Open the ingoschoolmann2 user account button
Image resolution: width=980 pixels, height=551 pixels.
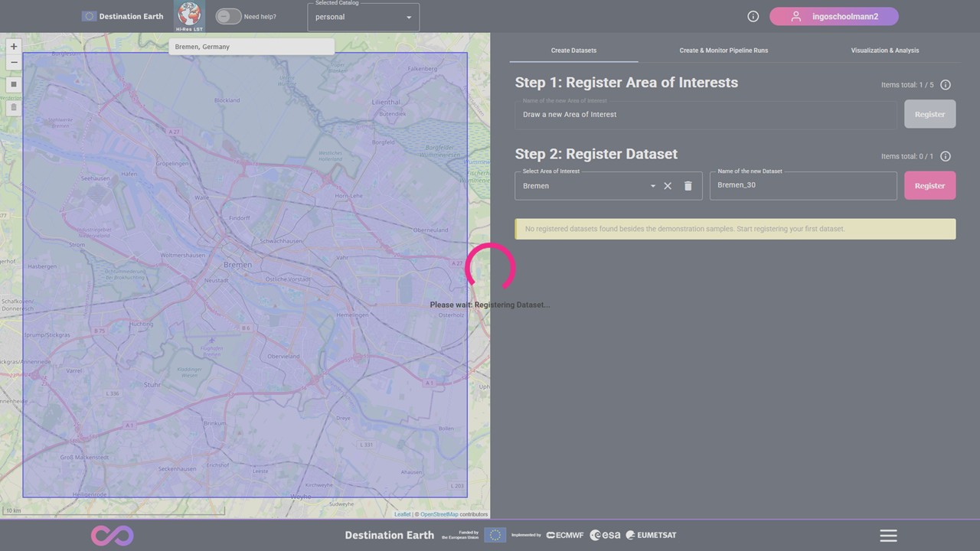(834, 17)
